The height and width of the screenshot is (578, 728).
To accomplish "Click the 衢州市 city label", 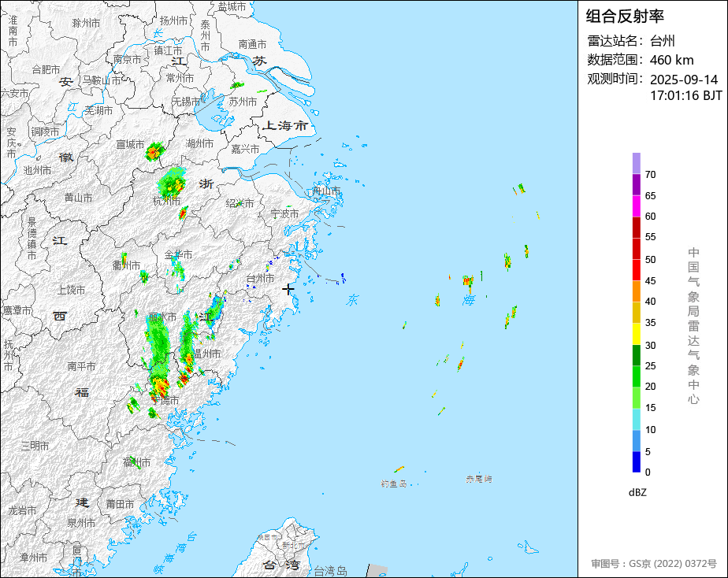I will tap(126, 265).
